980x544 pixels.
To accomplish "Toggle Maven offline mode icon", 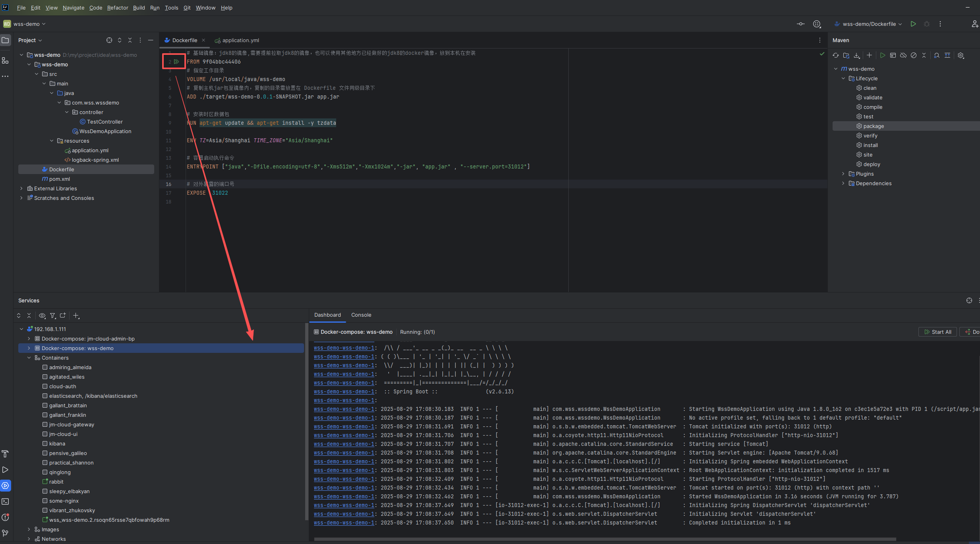I will [903, 55].
